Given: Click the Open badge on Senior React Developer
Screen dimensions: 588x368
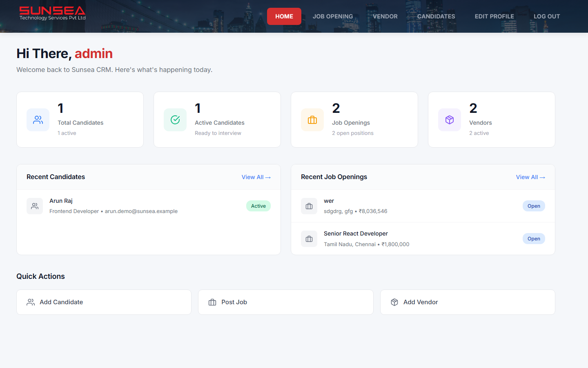Looking at the screenshot, I should (534, 238).
